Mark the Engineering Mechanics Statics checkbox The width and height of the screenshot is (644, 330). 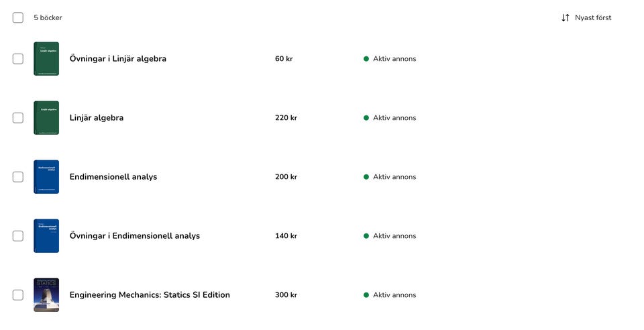18,295
